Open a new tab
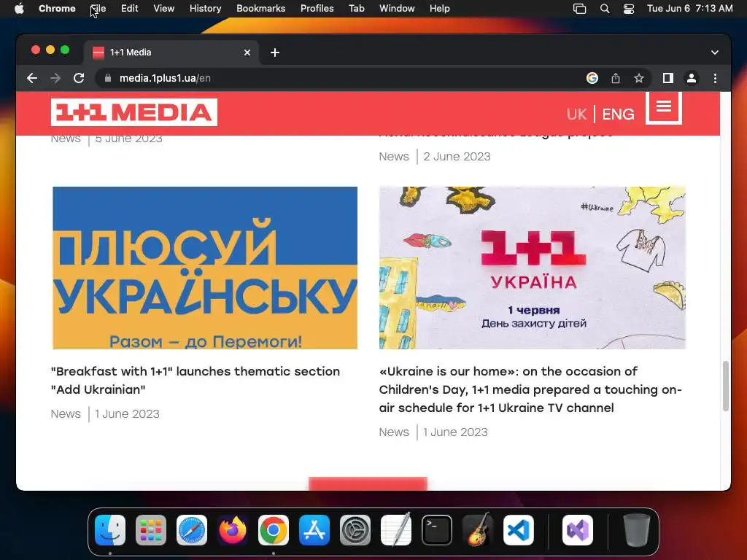 [x=275, y=52]
